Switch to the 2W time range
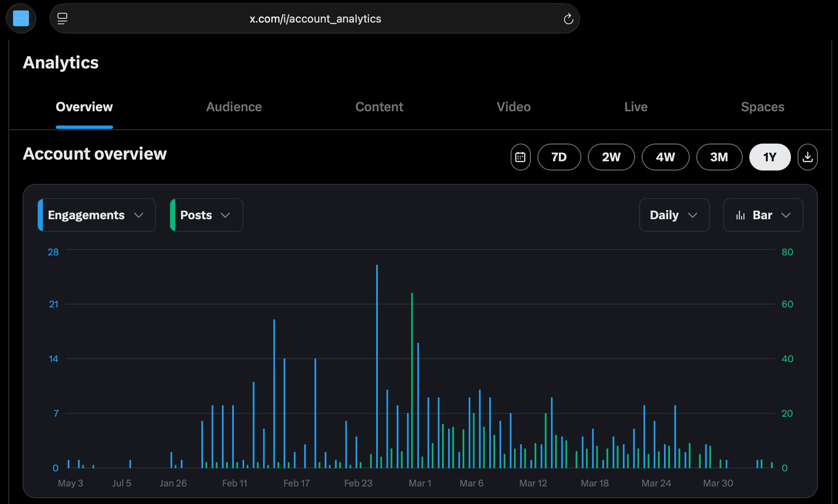This screenshot has height=504, width=838. coord(611,157)
